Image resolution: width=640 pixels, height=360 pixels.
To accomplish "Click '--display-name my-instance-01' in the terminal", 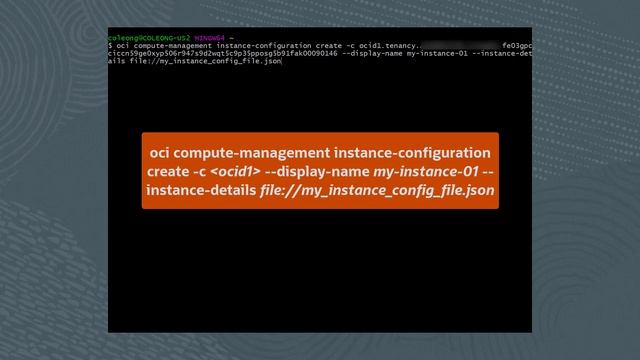I will [x=404, y=53].
